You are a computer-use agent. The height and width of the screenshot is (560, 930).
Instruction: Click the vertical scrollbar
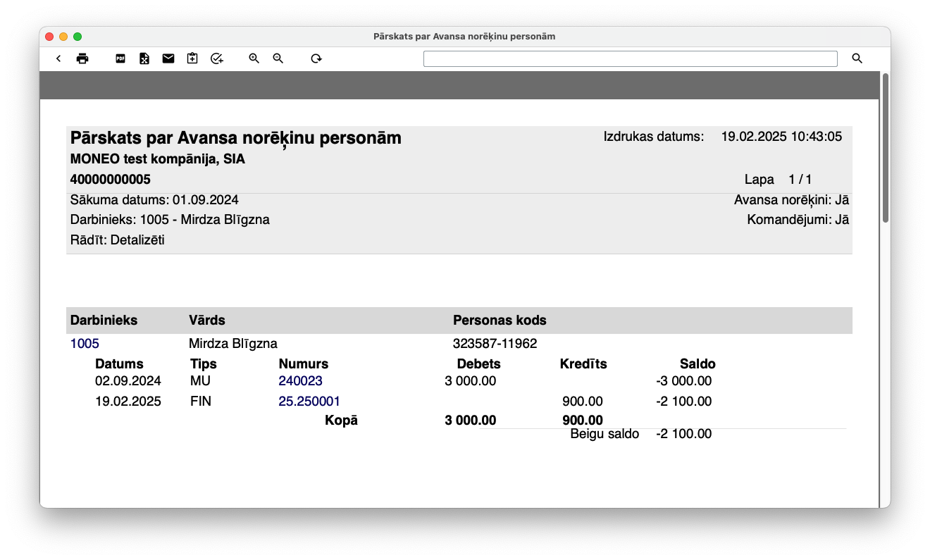[x=886, y=148]
